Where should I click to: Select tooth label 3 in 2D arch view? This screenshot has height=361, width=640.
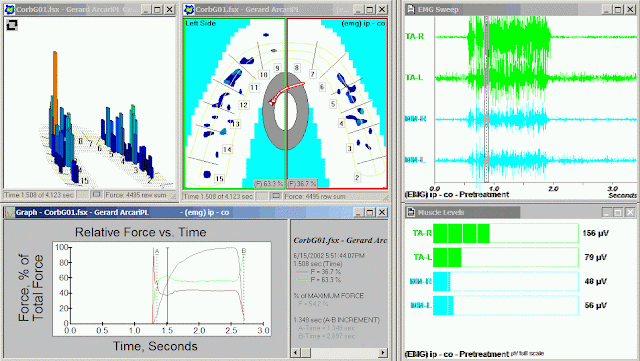pos(349,149)
